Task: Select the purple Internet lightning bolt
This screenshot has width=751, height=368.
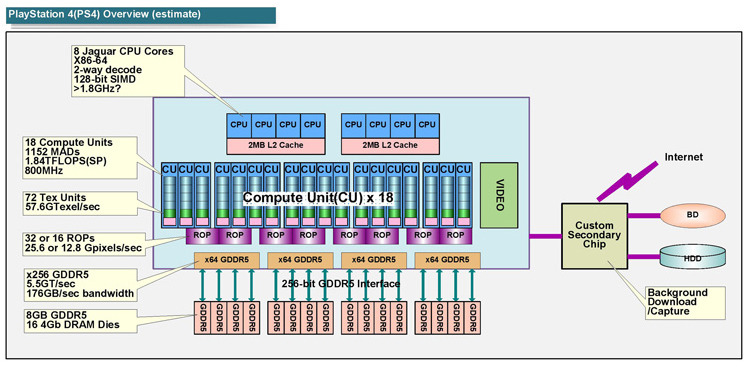Action: click(628, 181)
